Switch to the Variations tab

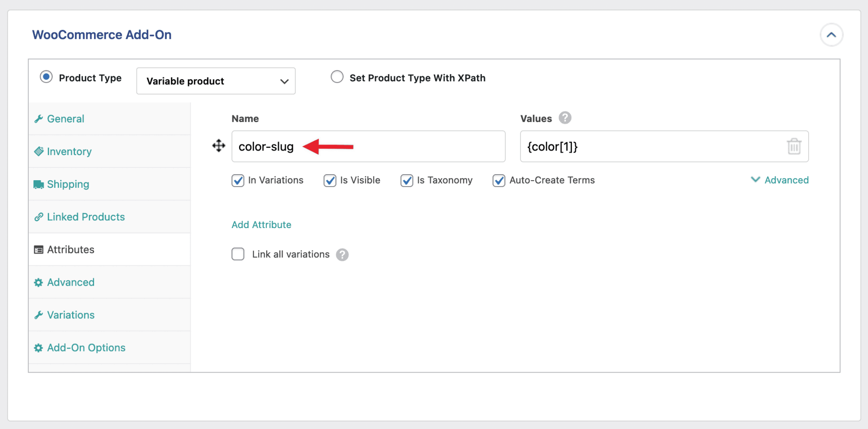(x=70, y=315)
